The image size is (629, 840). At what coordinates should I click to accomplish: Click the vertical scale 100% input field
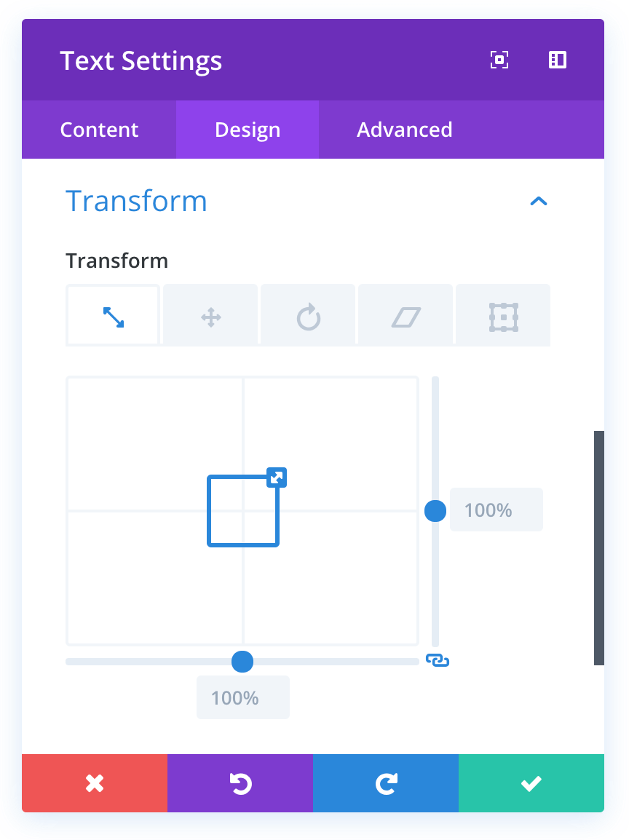click(496, 510)
